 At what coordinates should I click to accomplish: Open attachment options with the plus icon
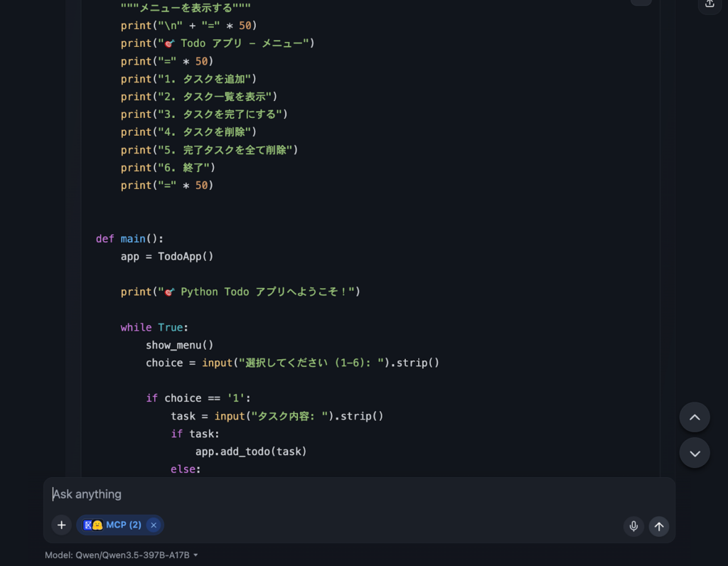point(61,525)
